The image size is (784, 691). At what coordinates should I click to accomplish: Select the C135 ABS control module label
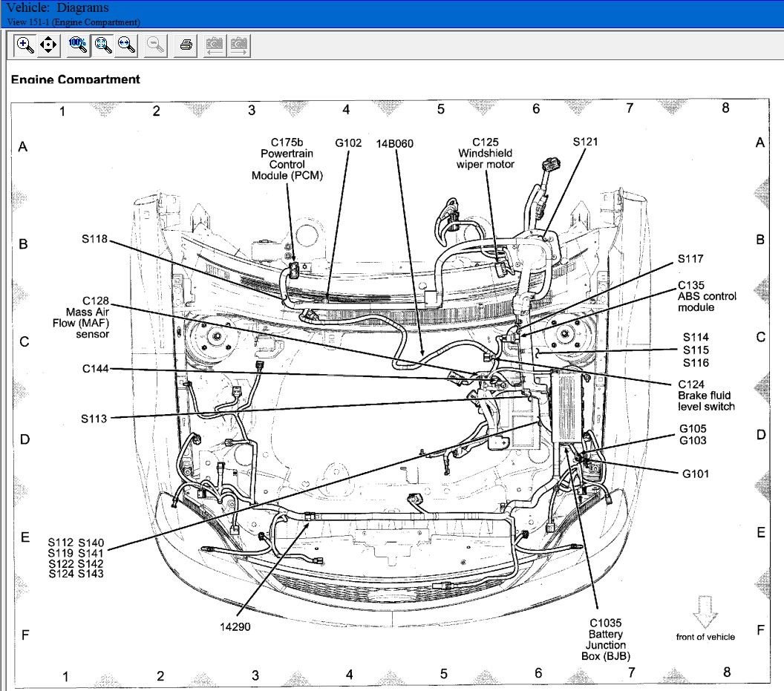[x=706, y=296]
